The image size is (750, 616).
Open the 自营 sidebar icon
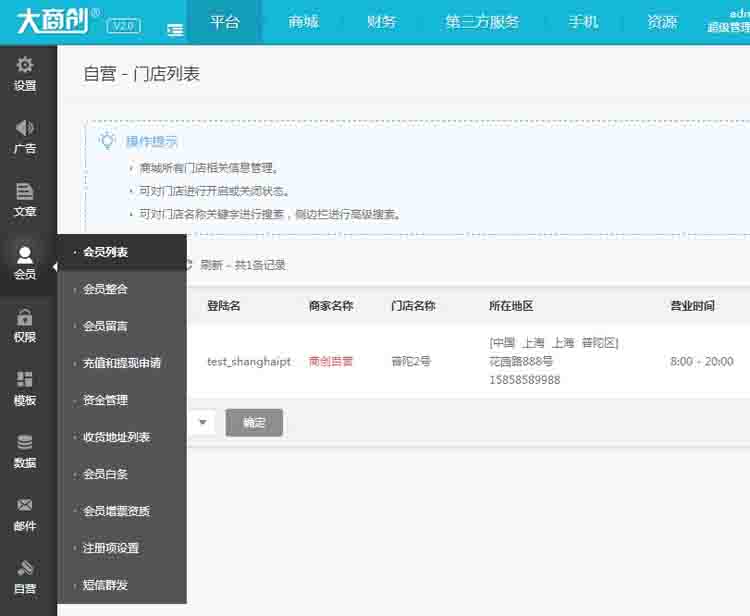click(25, 569)
